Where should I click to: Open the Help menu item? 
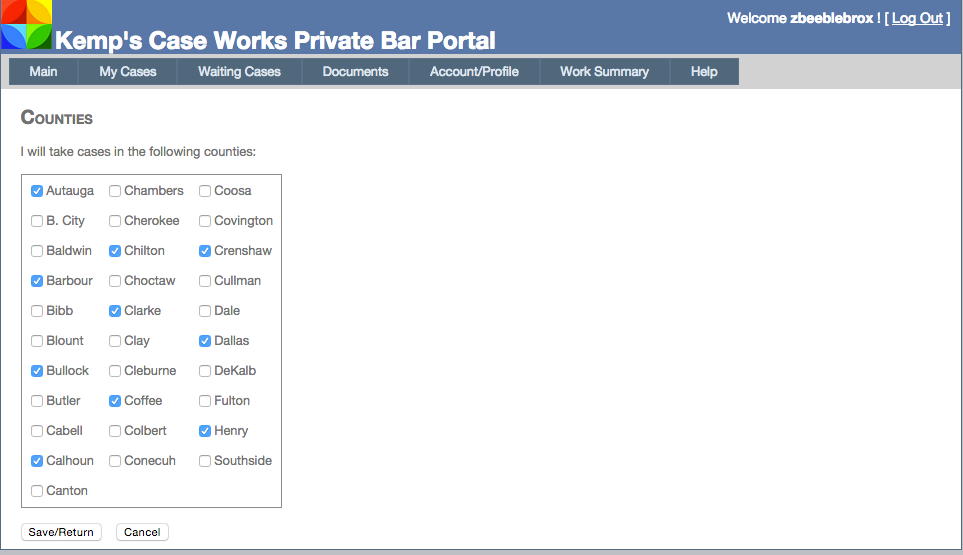click(x=704, y=72)
